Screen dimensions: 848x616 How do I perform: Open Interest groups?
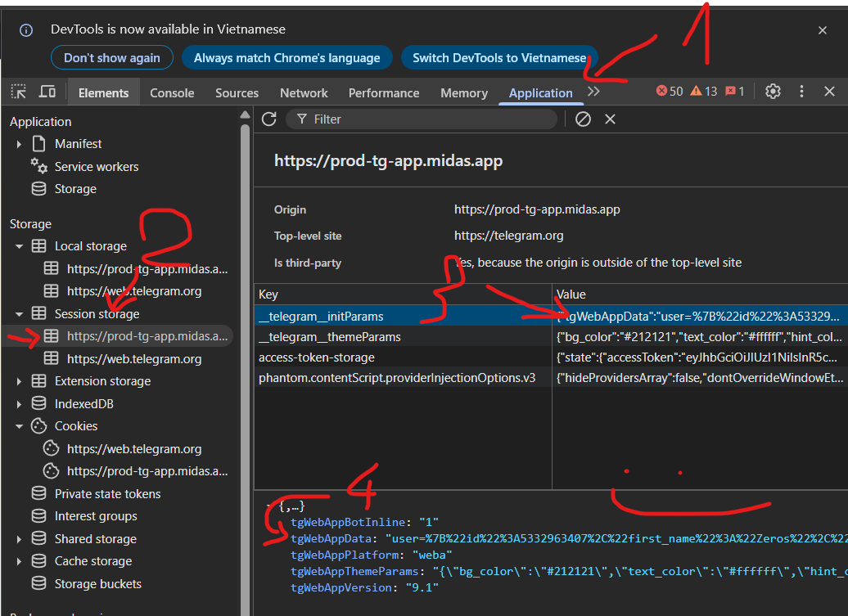(x=96, y=516)
